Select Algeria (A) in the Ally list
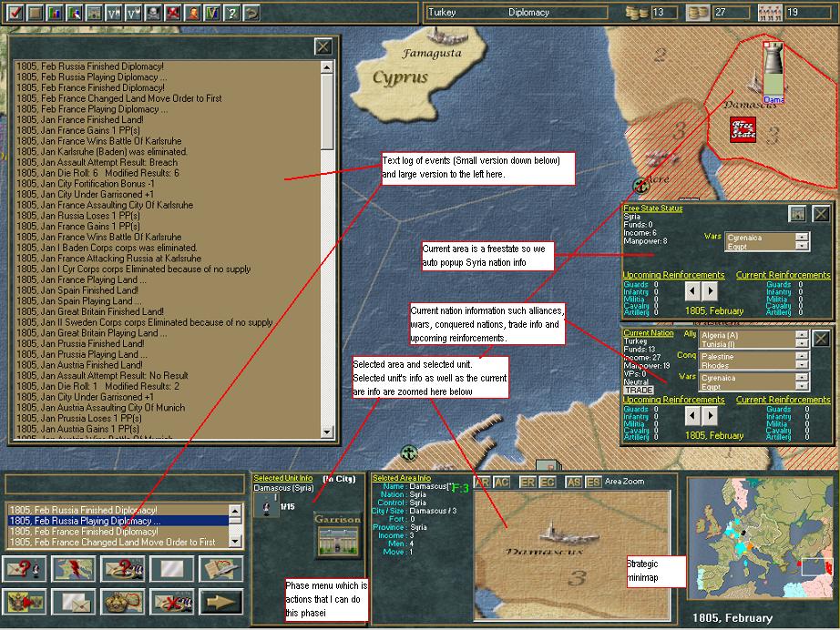This screenshot has height=630, width=840. click(x=747, y=335)
